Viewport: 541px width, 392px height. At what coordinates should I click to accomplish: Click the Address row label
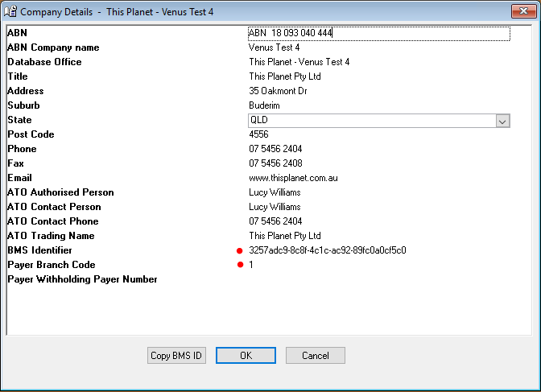click(26, 91)
